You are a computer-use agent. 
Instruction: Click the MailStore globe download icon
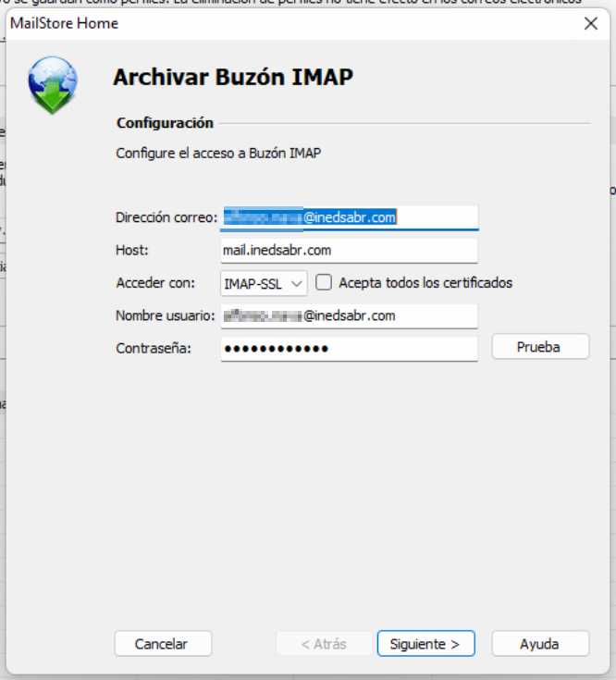tap(53, 84)
